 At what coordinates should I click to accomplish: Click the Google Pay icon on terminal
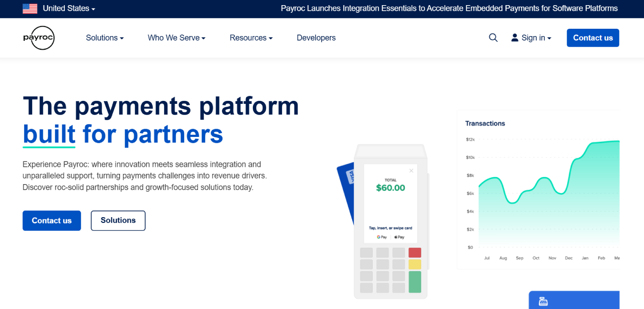[x=382, y=237]
